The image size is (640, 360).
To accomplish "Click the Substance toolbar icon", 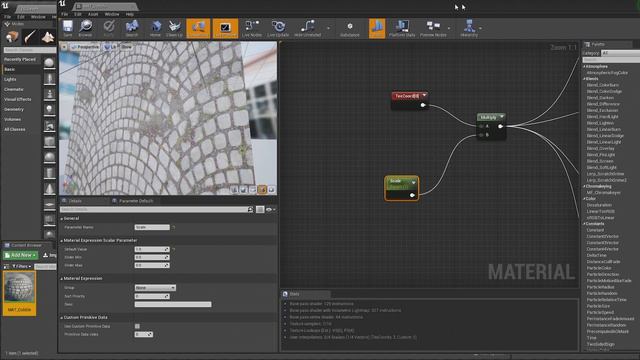I will 350,28.
